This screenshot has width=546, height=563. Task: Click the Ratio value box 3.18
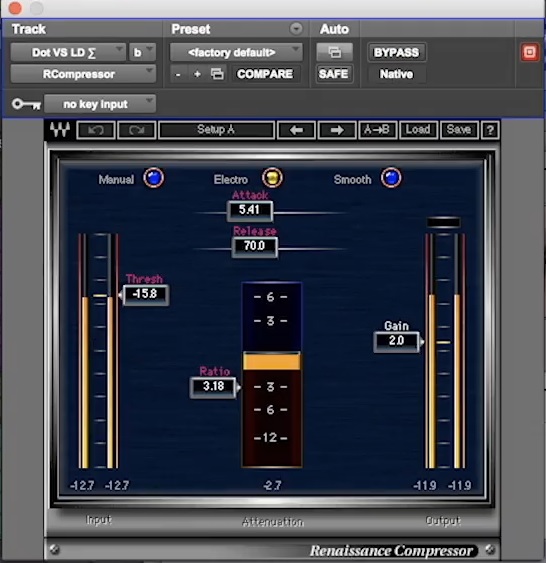[213, 387]
